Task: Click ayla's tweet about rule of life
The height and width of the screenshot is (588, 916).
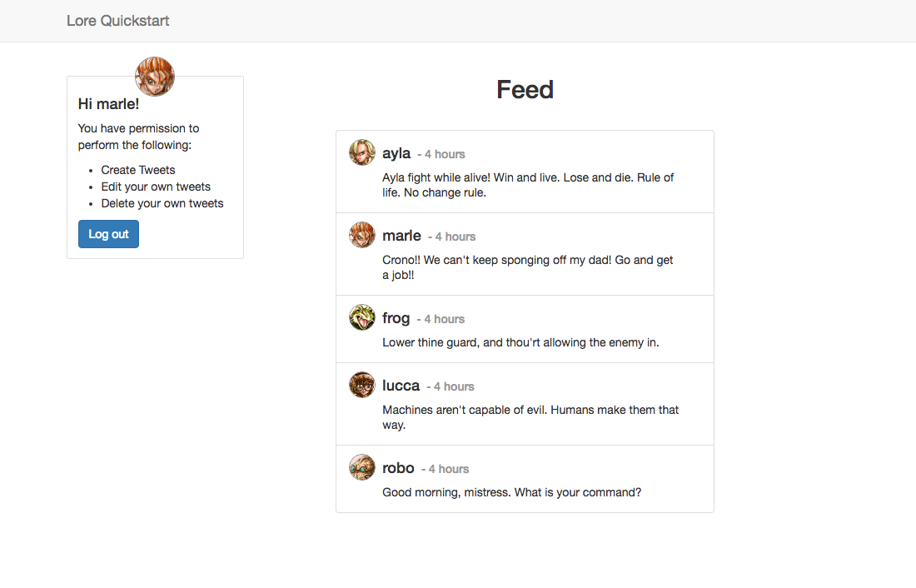Action: click(x=528, y=185)
